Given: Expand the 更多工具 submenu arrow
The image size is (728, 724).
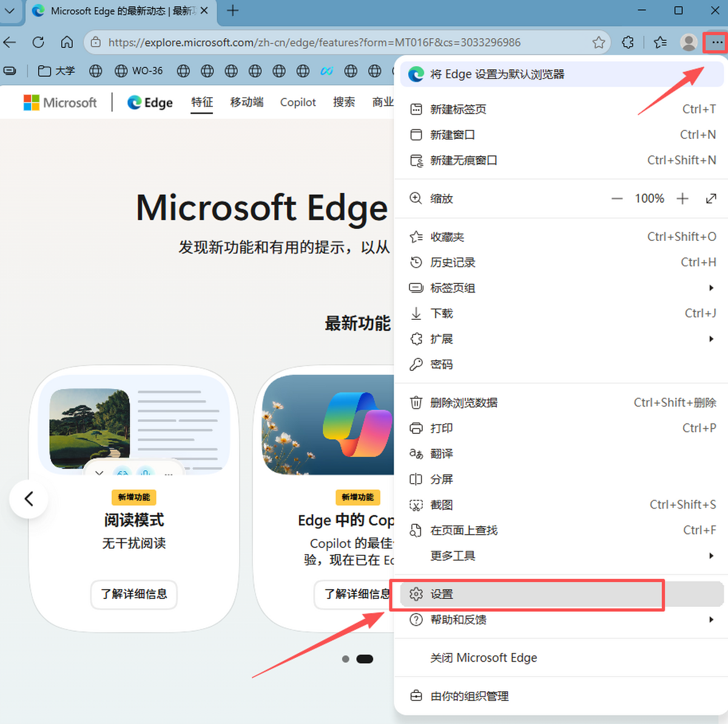Looking at the screenshot, I should pos(711,555).
